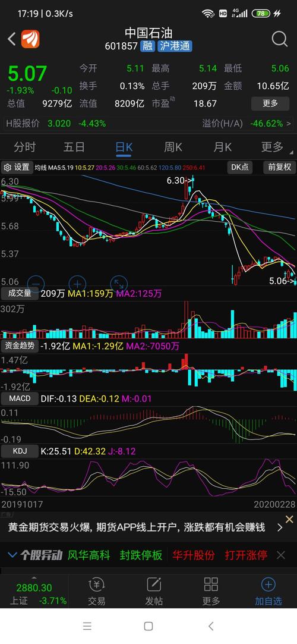The width and height of the screenshot is (297, 644).
Task: Tap the back arrow icon
Action: tap(11, 39)
